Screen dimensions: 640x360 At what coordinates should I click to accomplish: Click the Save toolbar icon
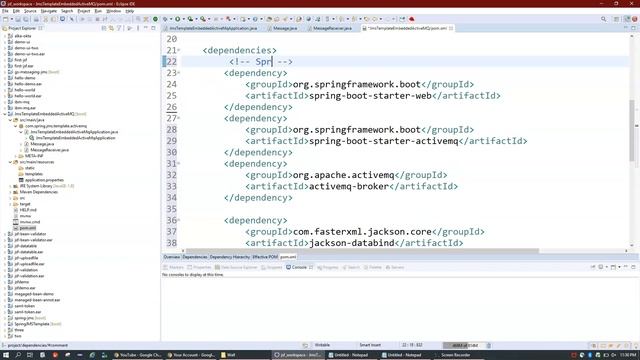point(18,19)
